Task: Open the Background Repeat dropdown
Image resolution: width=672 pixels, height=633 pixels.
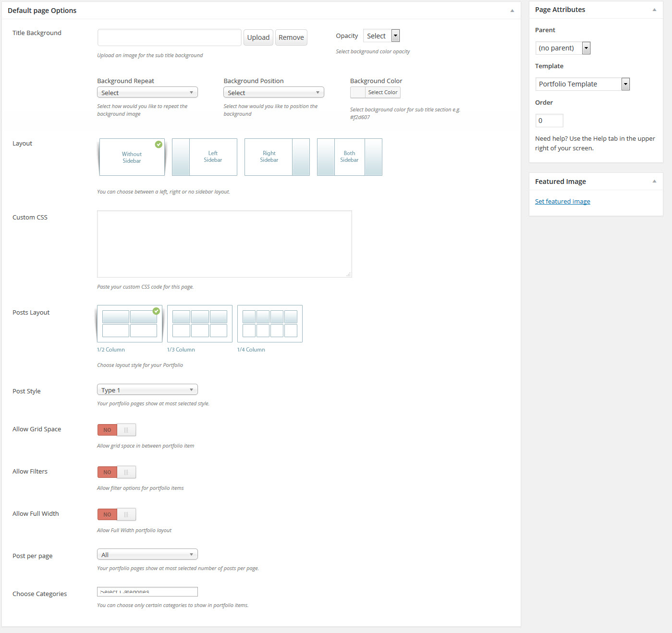Action: 147,93
